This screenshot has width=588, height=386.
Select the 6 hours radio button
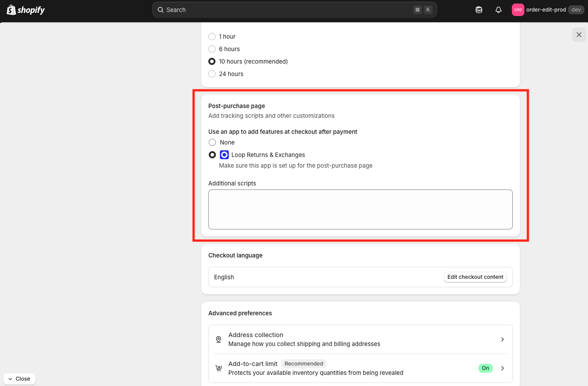click(212, 49)
